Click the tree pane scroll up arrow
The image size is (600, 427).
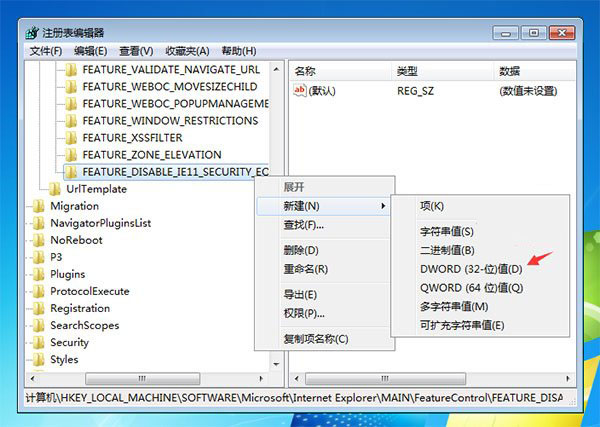276,70
